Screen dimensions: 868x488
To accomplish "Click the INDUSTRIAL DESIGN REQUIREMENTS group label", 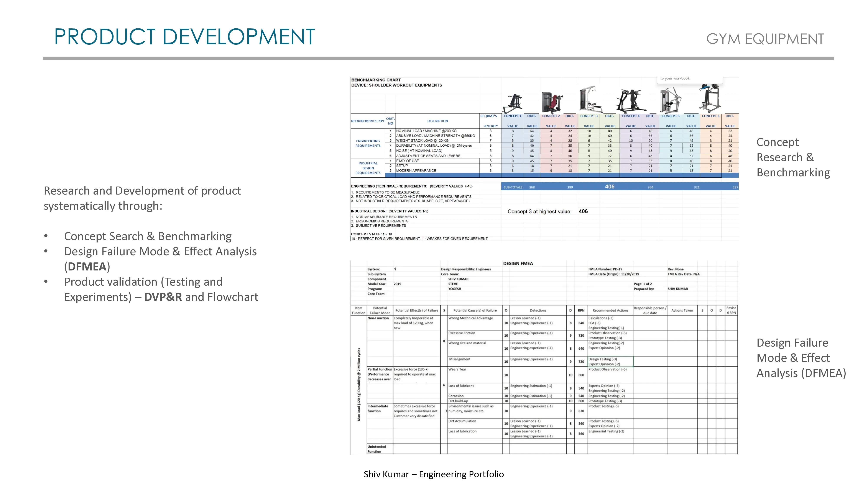I will [x=368, y=168].
